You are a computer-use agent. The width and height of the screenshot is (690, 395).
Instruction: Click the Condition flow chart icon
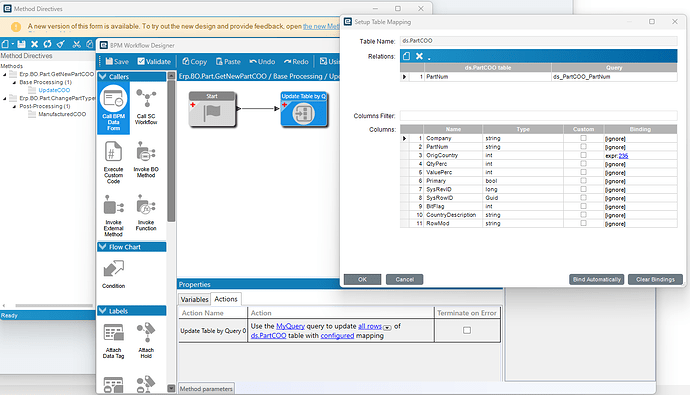114,274
